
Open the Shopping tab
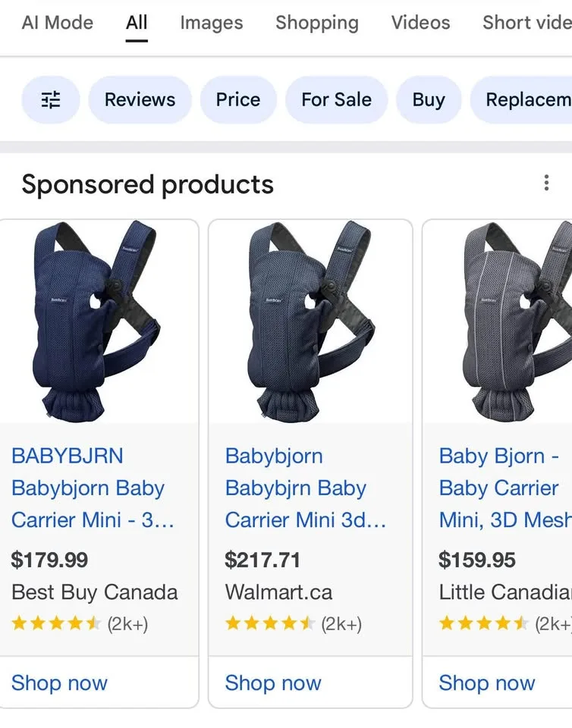coord(316,23)
